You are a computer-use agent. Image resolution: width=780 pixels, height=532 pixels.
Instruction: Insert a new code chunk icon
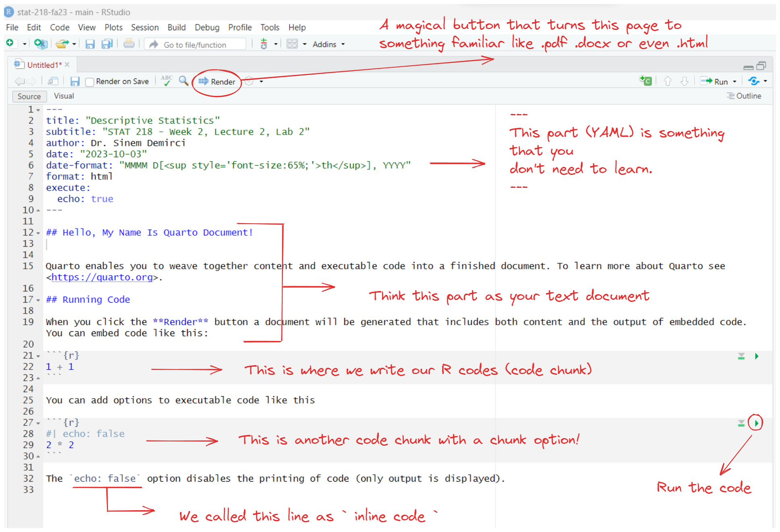[645, 81]
